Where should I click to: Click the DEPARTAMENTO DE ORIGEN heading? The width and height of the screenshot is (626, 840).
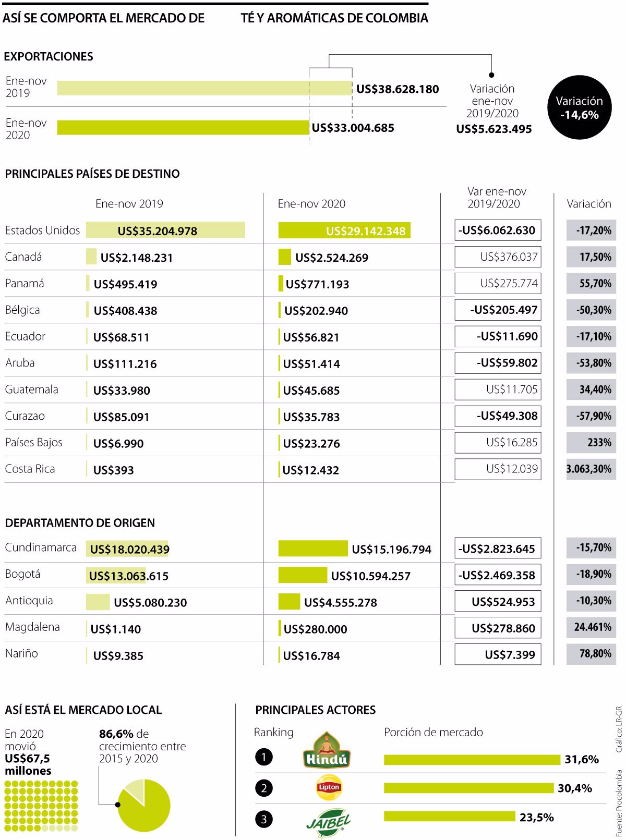(80, 523)
